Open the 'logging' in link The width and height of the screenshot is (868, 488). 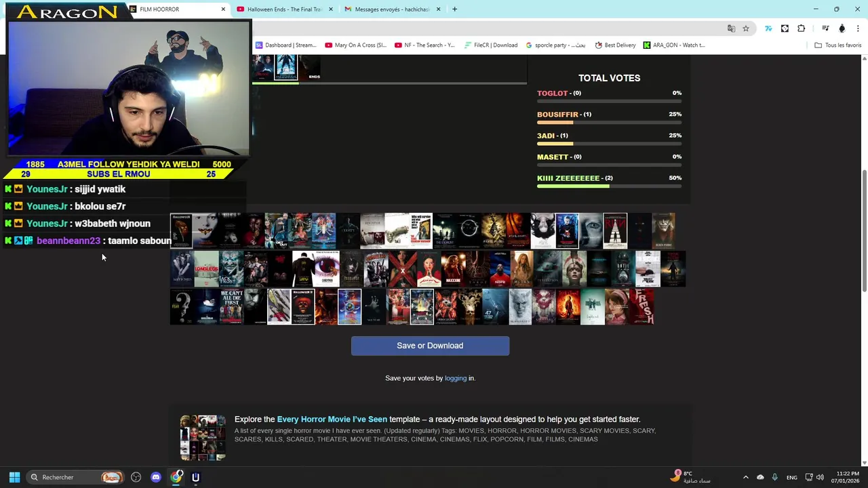pos(455,378)
